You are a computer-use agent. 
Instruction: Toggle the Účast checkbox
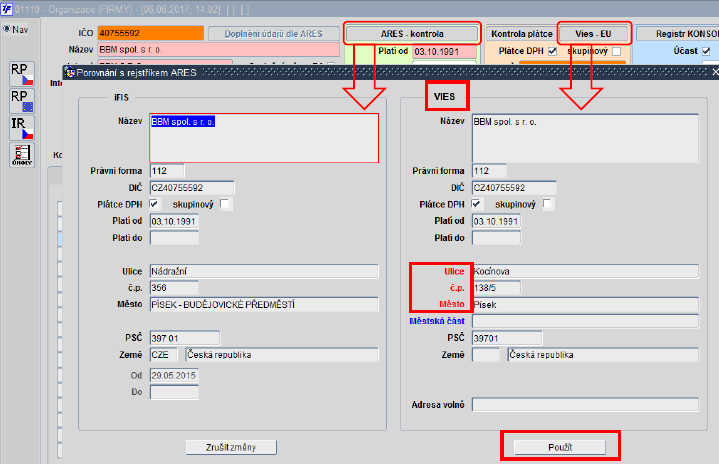(706, 51)
